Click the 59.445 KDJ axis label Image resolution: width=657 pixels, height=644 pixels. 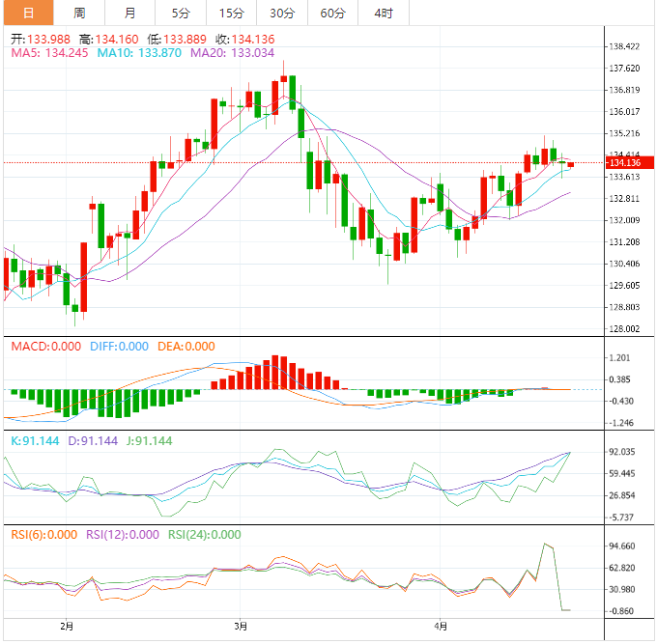click(622, 473)
